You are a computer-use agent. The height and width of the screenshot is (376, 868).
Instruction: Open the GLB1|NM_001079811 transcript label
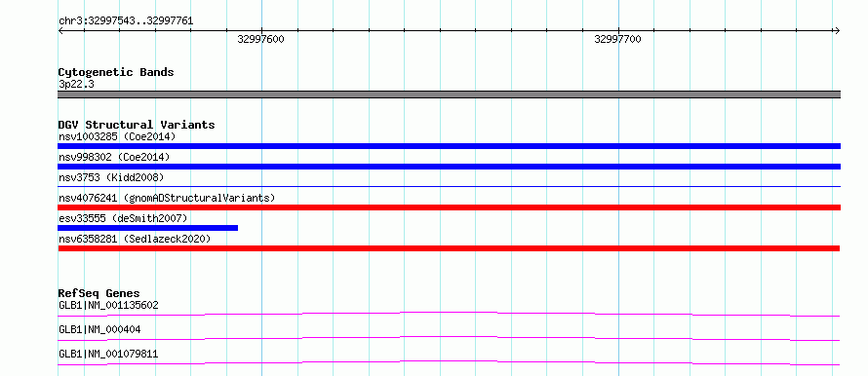(108, 354)
